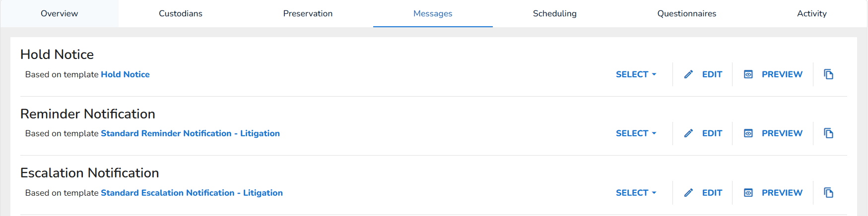Image resolution: width=868 pixels, height=216 pixels.
Task: Switch to the Activity tab
Action: [x=811, y=13]
